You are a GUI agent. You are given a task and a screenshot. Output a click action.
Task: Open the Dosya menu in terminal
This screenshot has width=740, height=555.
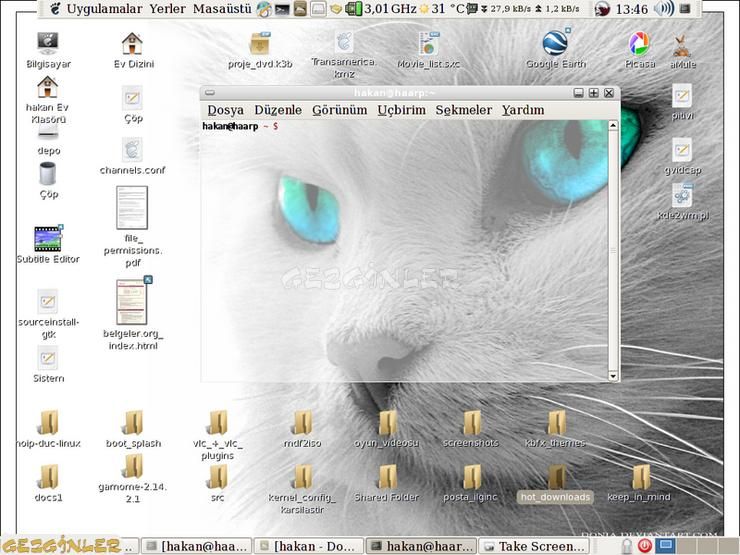click(225, 110)
